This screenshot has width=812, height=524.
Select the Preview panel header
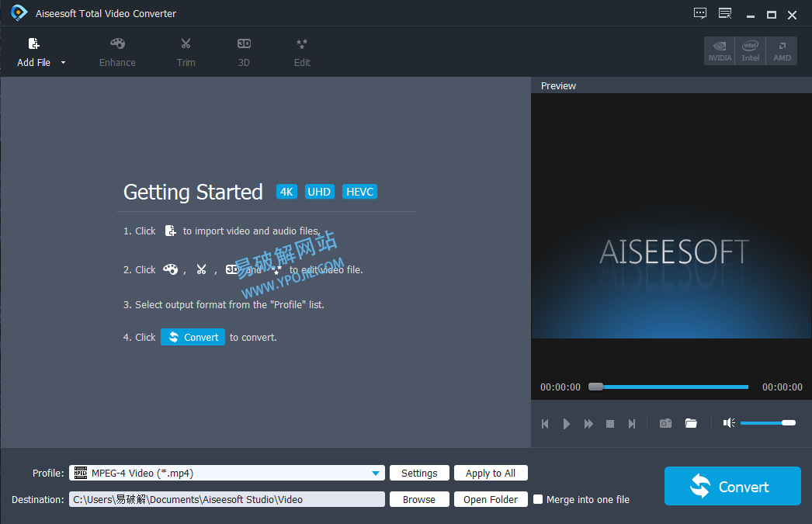click(x=558, y=85)
